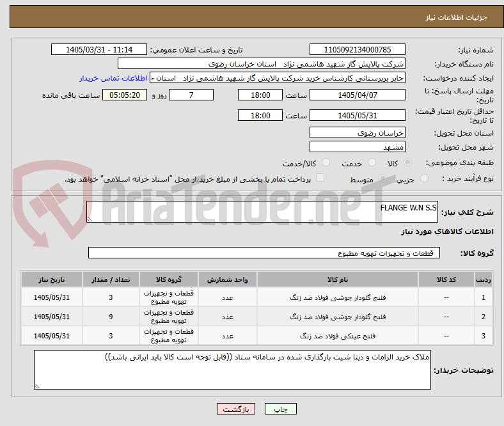Click the price validity time field
The height and width of the screenshot is (426, 504).
tap(260, 115)
